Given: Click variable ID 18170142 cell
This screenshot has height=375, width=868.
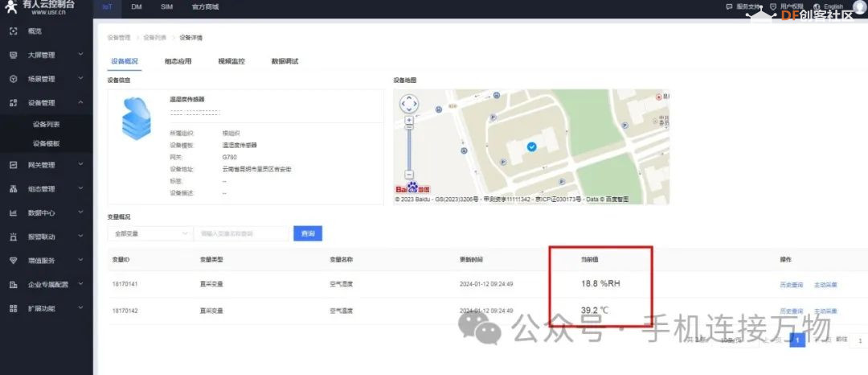Looking at the screenshot, I should click(125, 311).
